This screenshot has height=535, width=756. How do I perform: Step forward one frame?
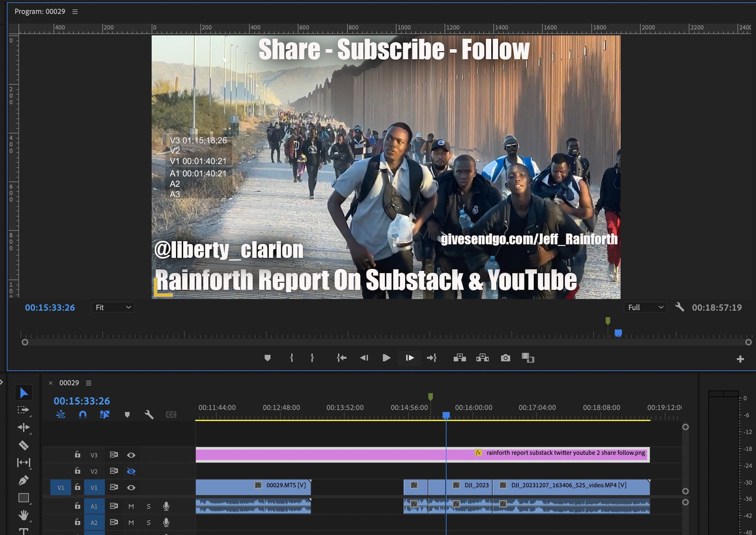point(409,358)
